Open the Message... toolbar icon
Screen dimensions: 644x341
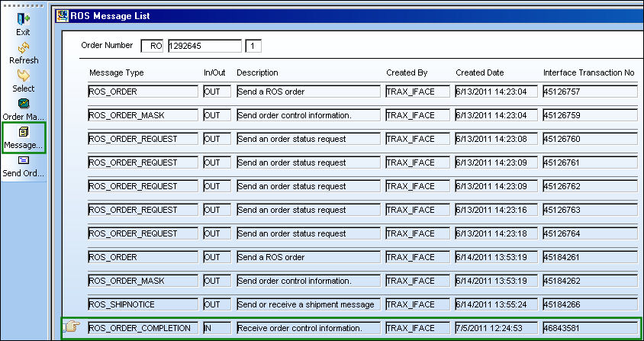point(24,132)
